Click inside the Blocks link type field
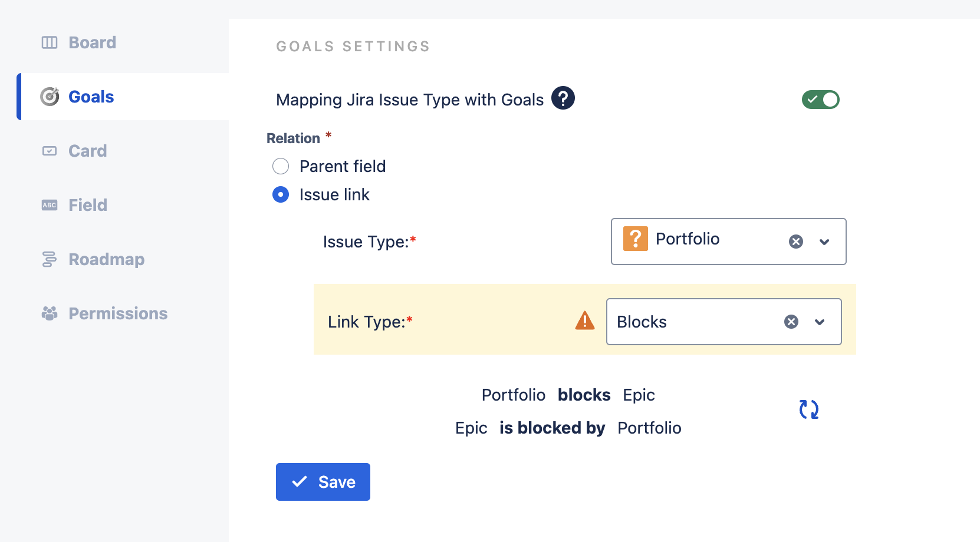The width and height of the screenshot is (980, 542). [690, 322]
